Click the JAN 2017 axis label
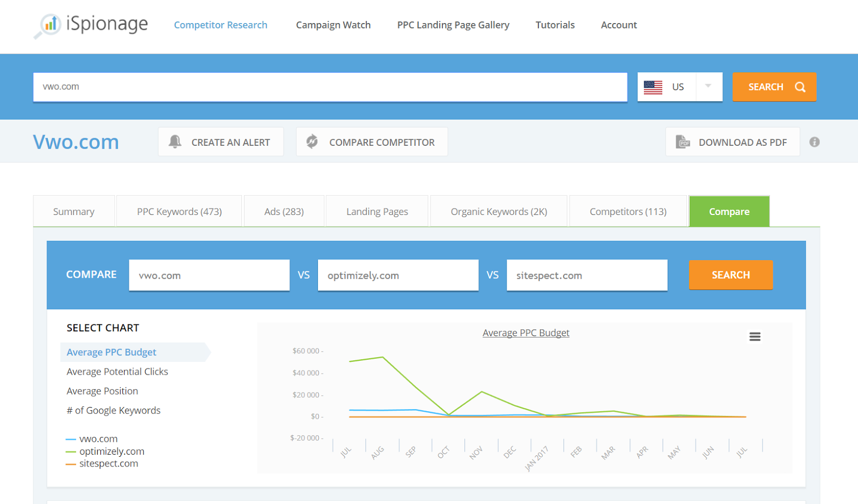This screenshot has height=504, width=858. [536, 458]
